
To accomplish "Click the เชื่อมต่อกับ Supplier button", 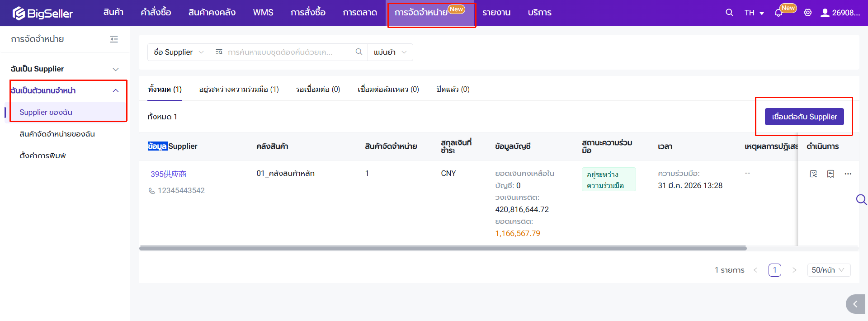I will click(x=804, y=117).
